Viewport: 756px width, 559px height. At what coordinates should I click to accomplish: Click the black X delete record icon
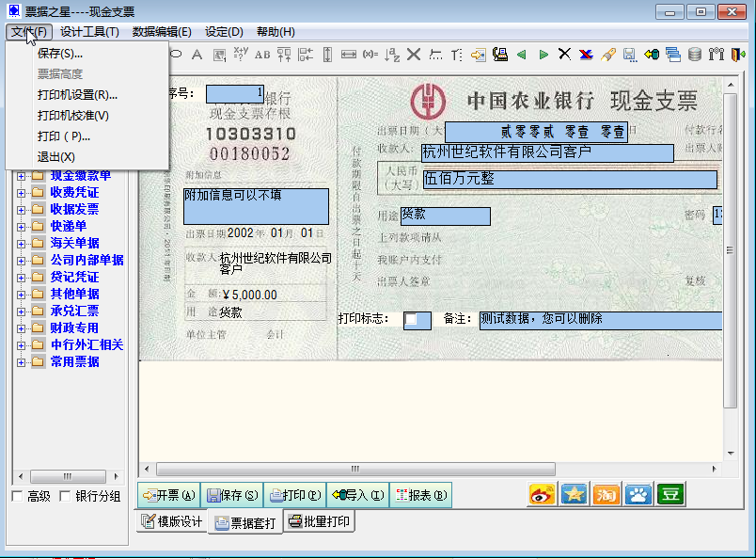pos(564,54)
